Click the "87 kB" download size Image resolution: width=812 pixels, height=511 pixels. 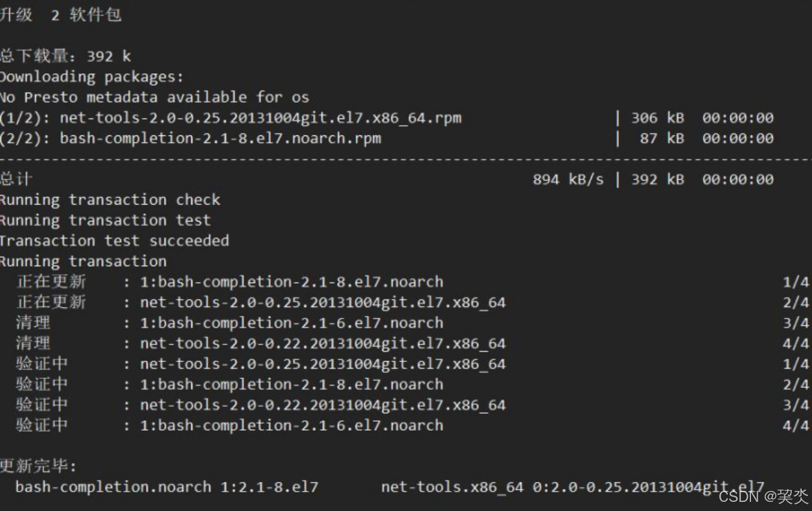(661, 139)
